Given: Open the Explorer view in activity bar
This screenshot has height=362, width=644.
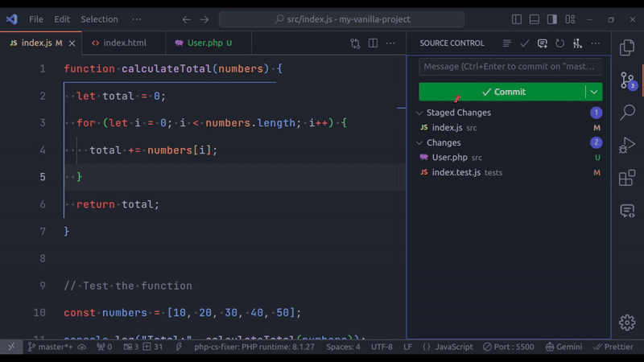Looking at the screenshot, I should [627, 47].
